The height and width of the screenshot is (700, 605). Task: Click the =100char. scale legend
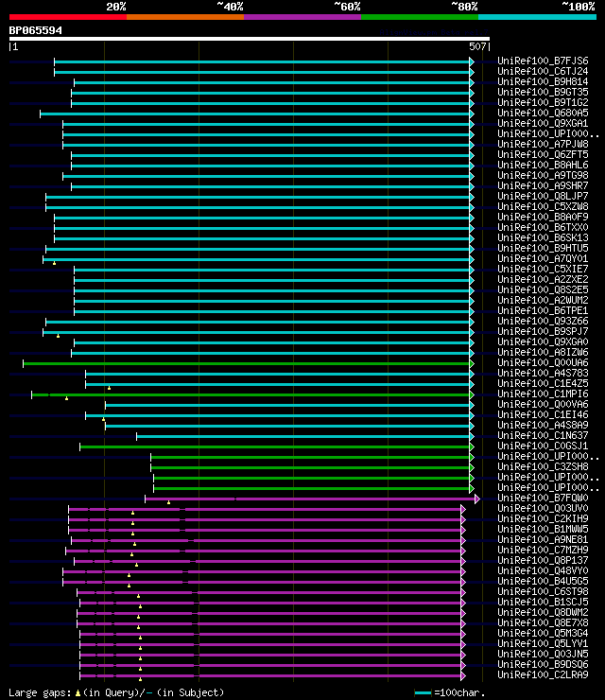[x=450, y=692]
